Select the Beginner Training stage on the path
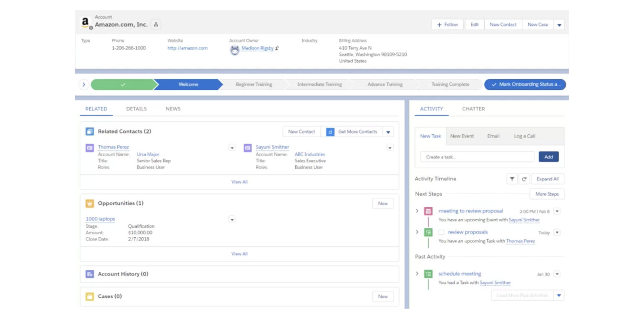Image resolution: width=644 pixels, height=322 pixels. (x=253, y=84)
